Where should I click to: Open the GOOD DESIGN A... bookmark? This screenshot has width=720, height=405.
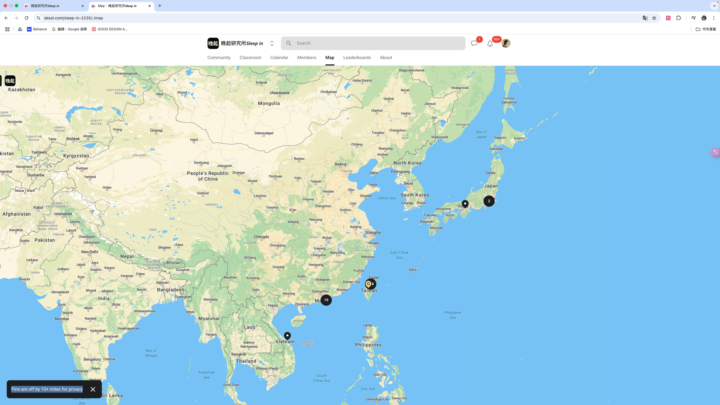(x=109, y=29)
